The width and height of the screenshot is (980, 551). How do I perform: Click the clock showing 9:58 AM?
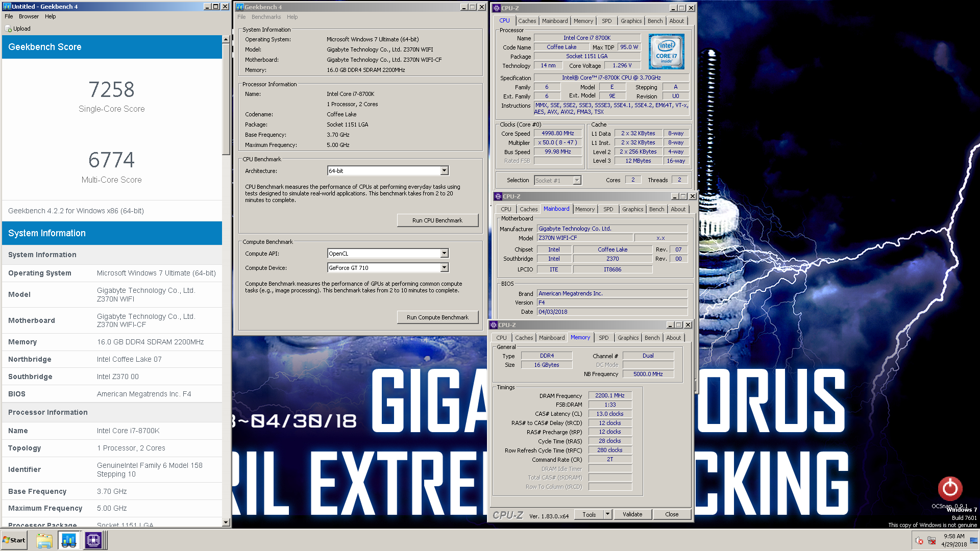coord(954,536)
